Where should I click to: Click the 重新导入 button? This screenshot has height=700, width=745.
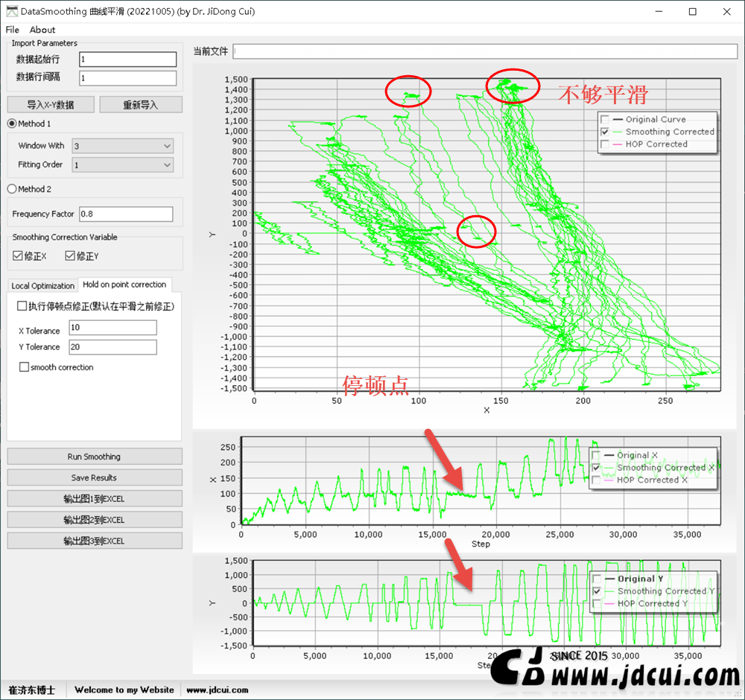(x=141, y=104)
